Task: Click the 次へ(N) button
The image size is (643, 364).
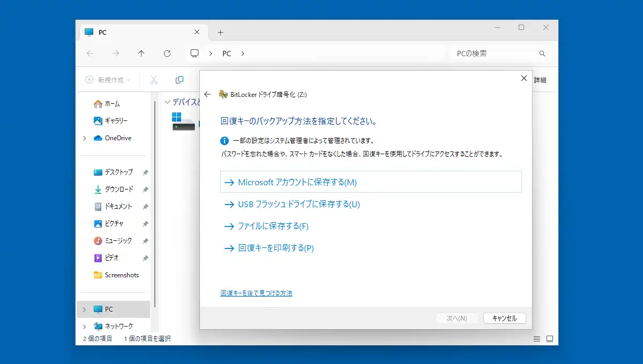Action: tap(457, 318)
